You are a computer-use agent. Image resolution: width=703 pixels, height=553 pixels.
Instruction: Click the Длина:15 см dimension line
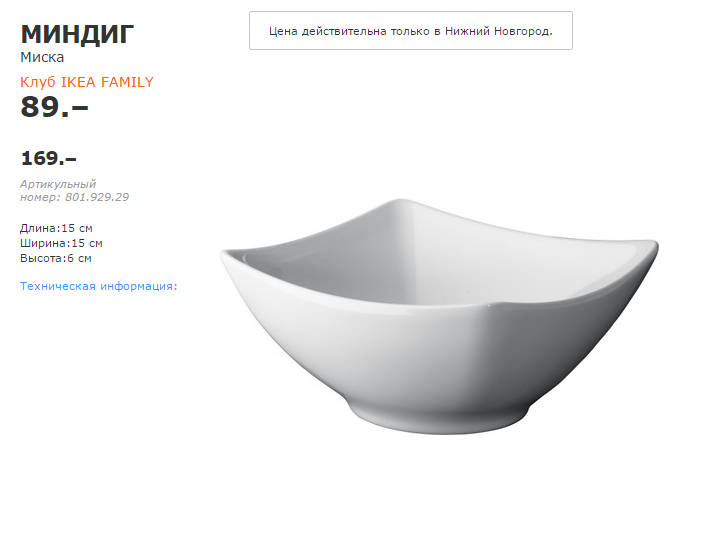(56, 228)
